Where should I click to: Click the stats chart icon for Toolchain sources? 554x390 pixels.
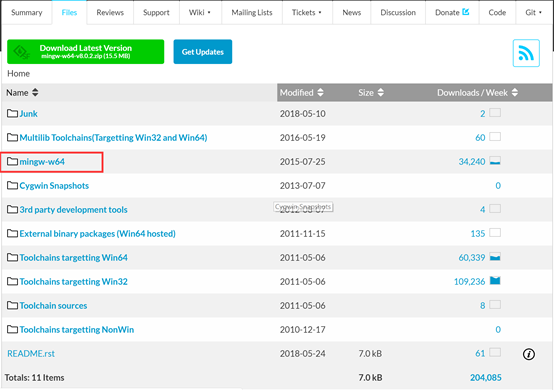(495, 305)
